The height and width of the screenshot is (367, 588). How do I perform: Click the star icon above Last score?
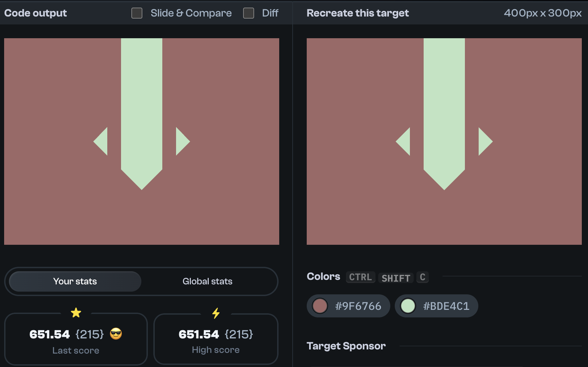[76, 312]
